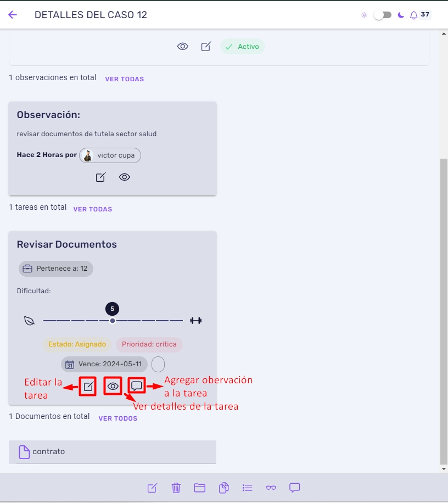Viewport: 448px width, 503px height.
Task: Edit the Revisar Documentos task
Action: [x=88, y=386]
